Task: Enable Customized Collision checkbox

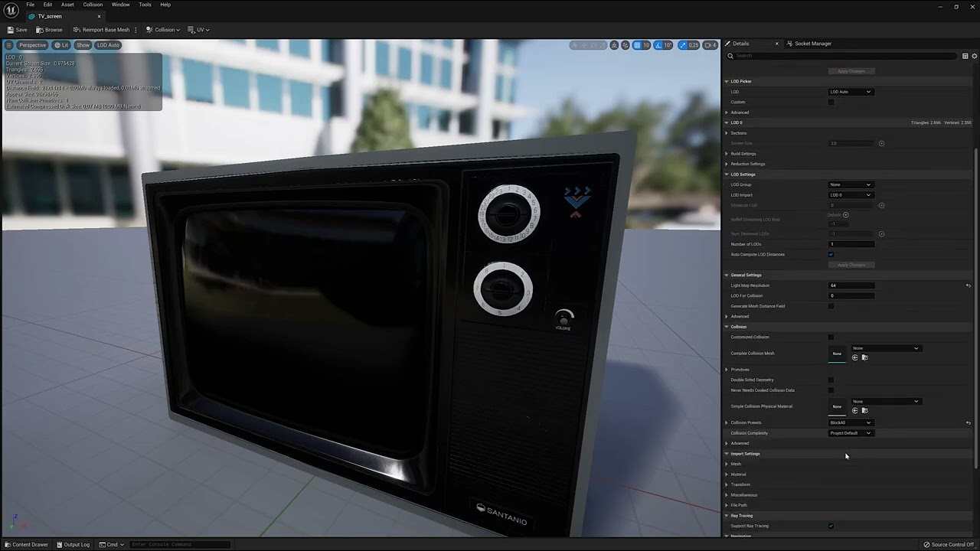Action: click(x=831, y=337)
